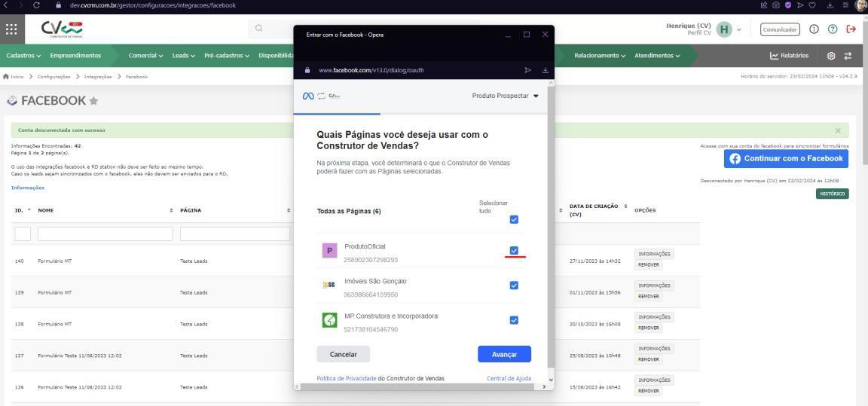This screenshot has width=868, height=406.
Task: Reload the browser page
Action: tap(36, 5)
